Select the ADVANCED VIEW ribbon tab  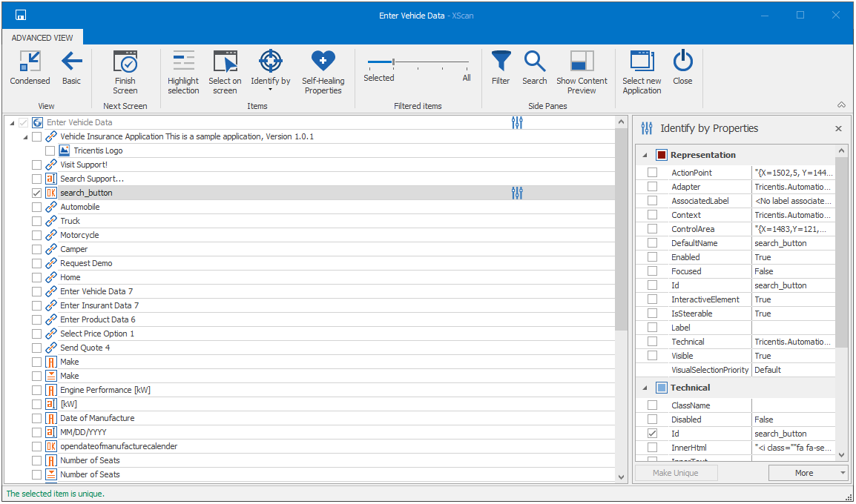pyautogui.click(x=42, y=37)
